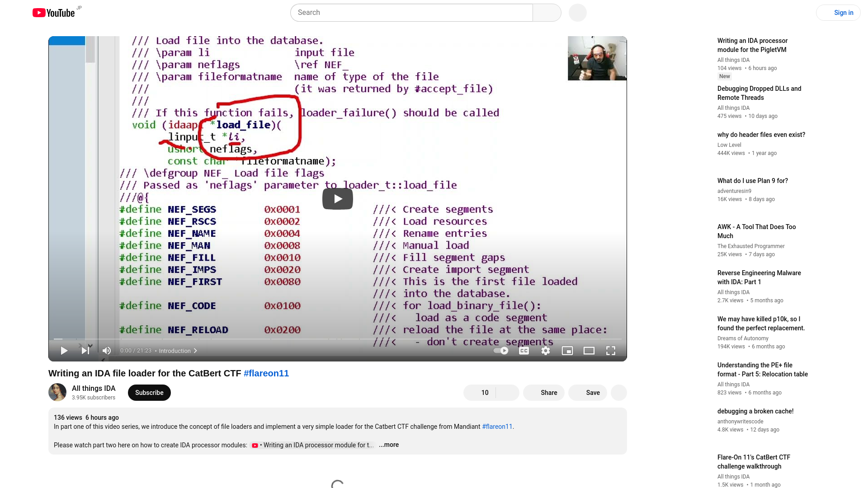
Task: Open 'Writing an IDA processor module for the PigletVM'
Action: point(752,45)
